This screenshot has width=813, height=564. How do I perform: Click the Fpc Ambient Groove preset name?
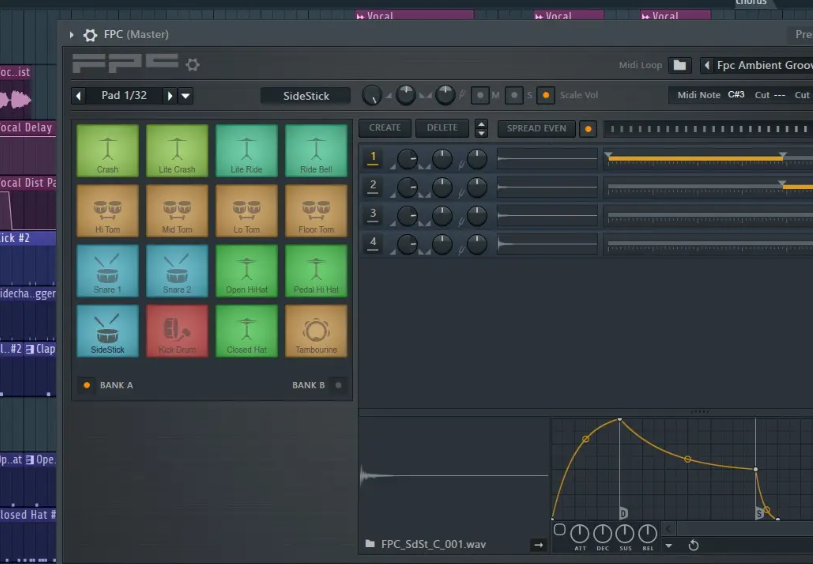[x=764, y=65]
